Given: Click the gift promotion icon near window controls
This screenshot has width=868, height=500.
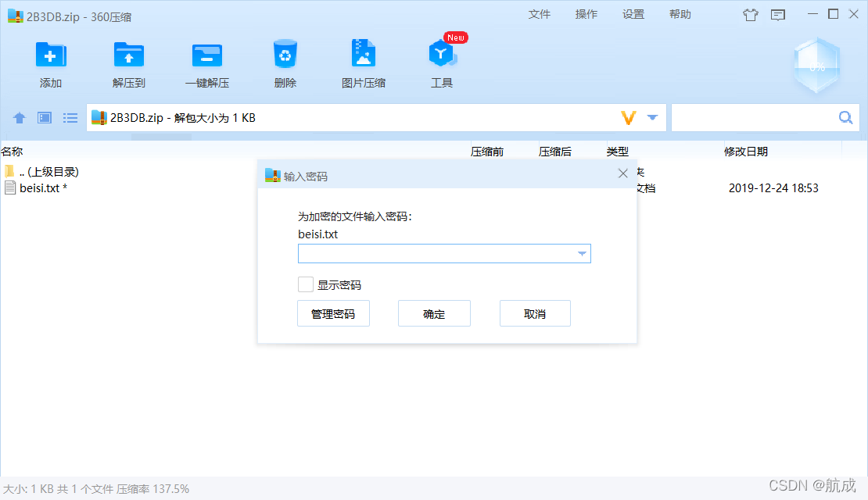Looking at the screenshot, I should [x=750, y=14].
